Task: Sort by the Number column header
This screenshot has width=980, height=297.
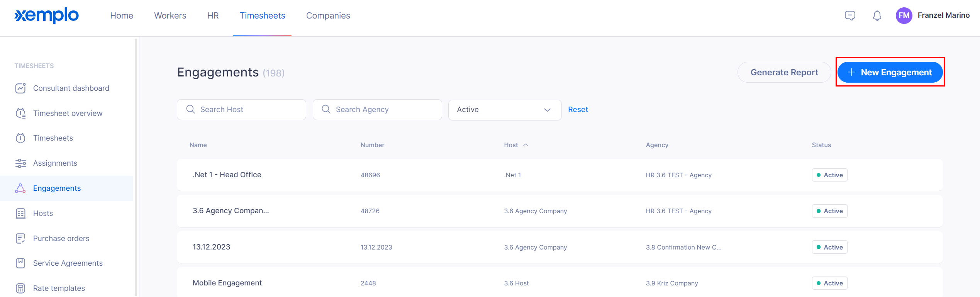Action: tap(372, 145)
